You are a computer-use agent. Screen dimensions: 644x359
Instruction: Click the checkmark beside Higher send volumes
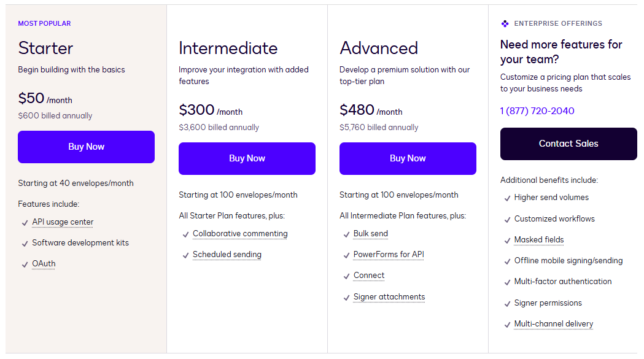507,198
